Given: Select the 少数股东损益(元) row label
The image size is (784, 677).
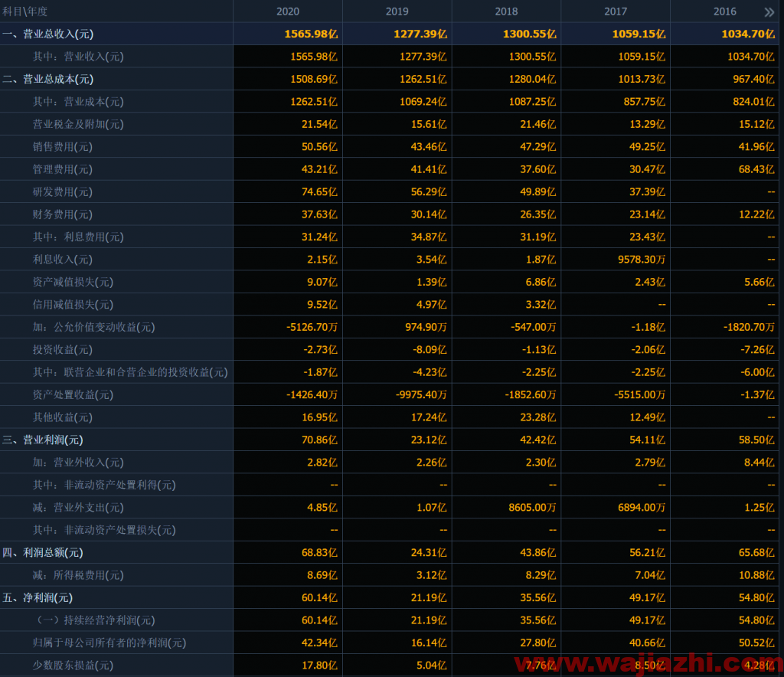Looking at the screenshot, I should (x=73, y=666).
